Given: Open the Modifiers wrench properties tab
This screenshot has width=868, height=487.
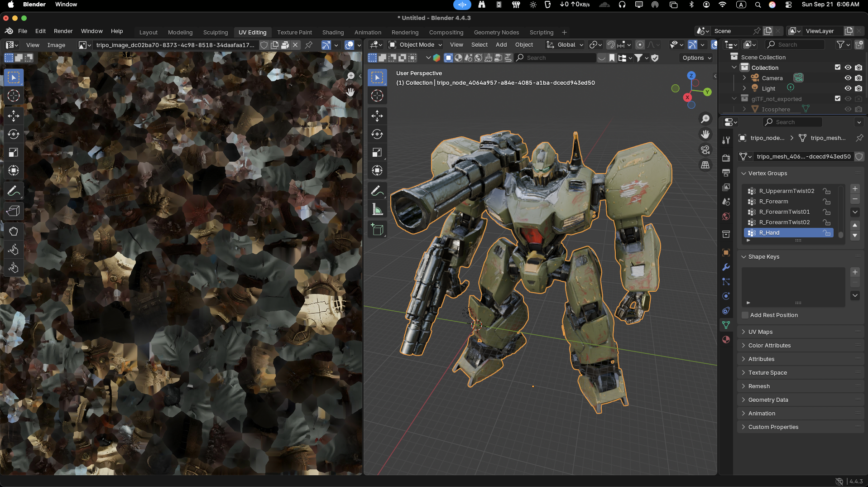Looking at the screenshot, I should pos(726,267).
